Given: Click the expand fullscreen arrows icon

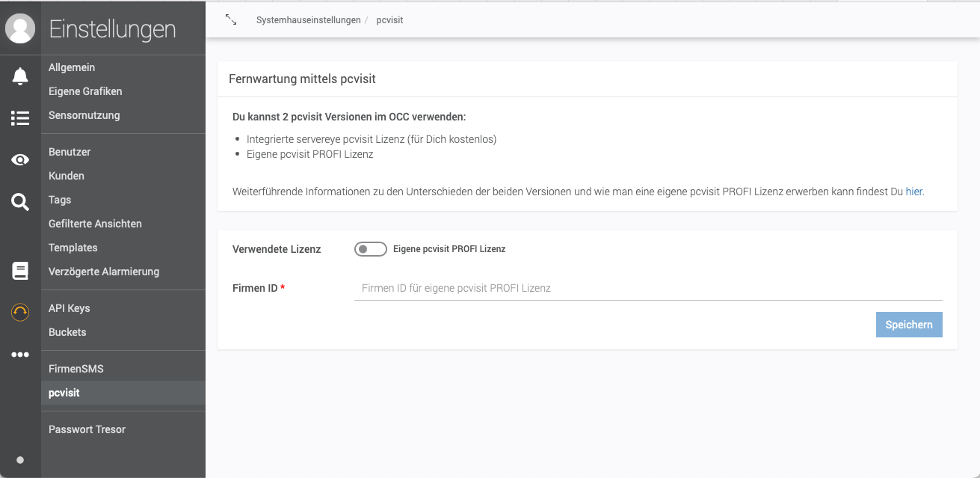Looking at the screenshot, I should [x=231, y=19].
